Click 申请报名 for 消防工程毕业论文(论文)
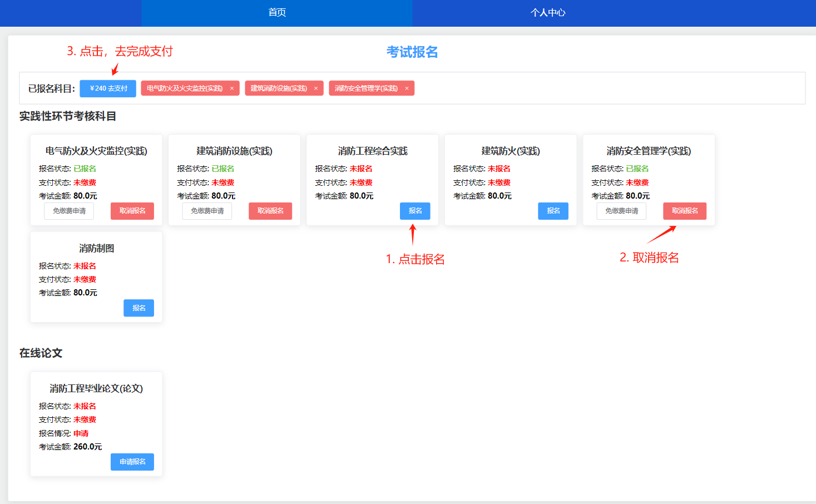The image size is (816, 504). (132, 462)
